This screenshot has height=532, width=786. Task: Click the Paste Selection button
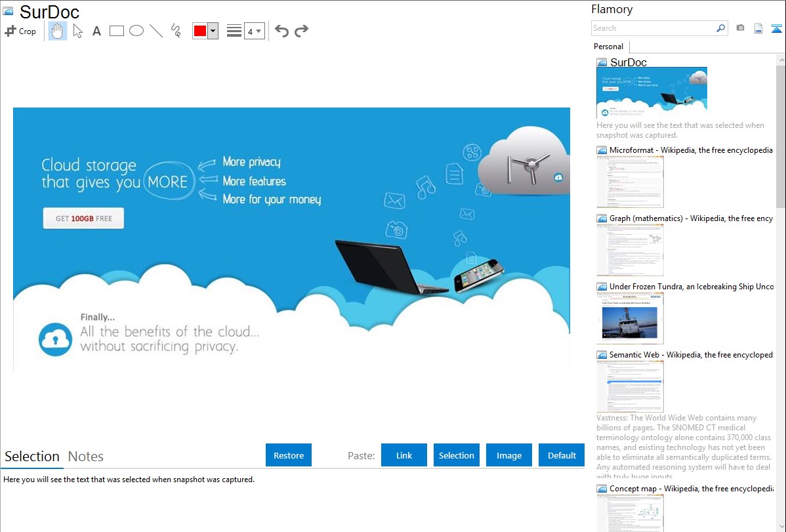click(456, 455)
